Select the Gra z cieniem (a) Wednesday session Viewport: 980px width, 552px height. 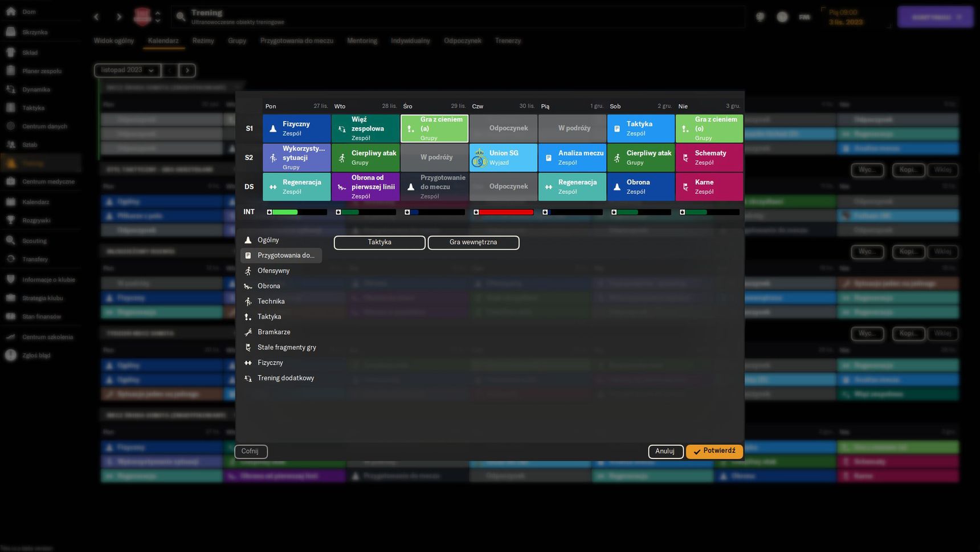click(435, 128)
